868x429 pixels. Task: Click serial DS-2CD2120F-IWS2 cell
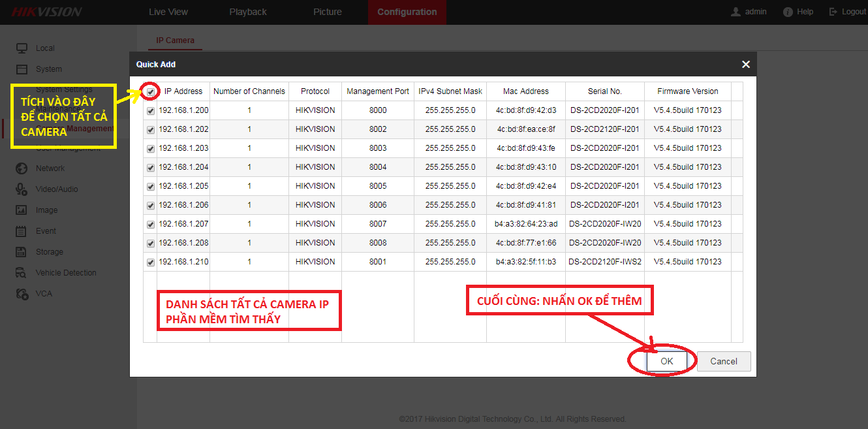605,262
